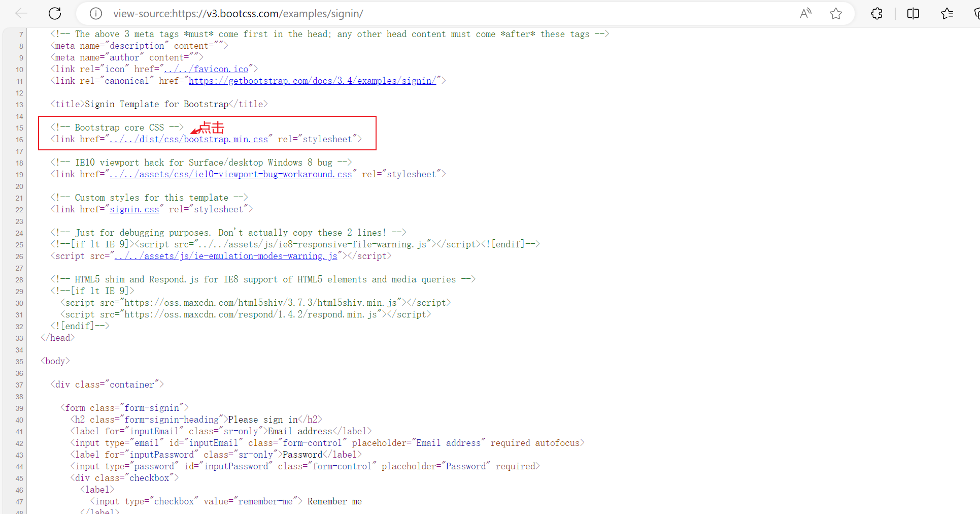Click the '<!--[if lt IE 9]>' line 29
Screen dimensions: 980x514
92,291
